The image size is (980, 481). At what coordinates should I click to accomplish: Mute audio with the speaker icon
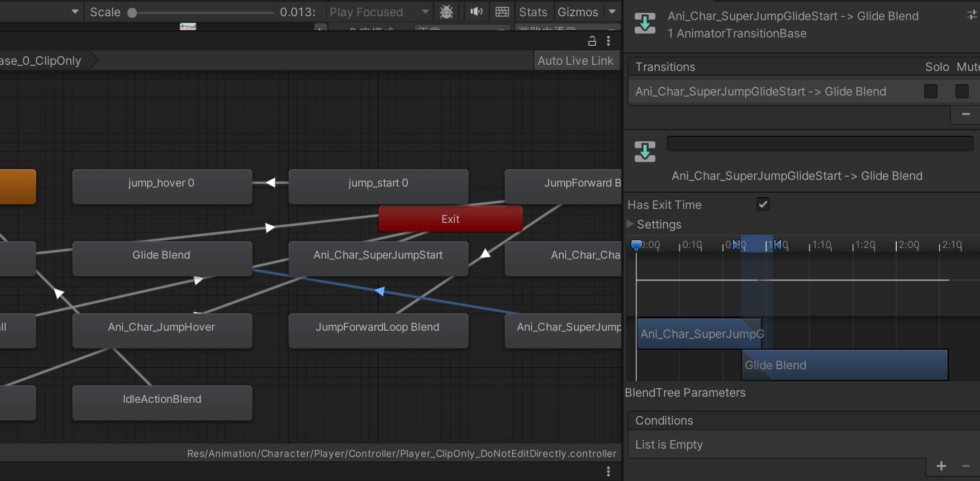(477, 12)
